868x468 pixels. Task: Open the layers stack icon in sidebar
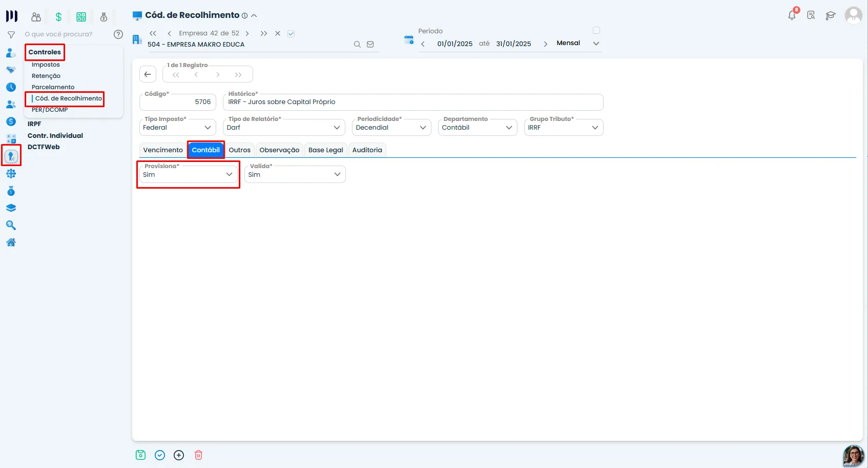coord(11,208)
